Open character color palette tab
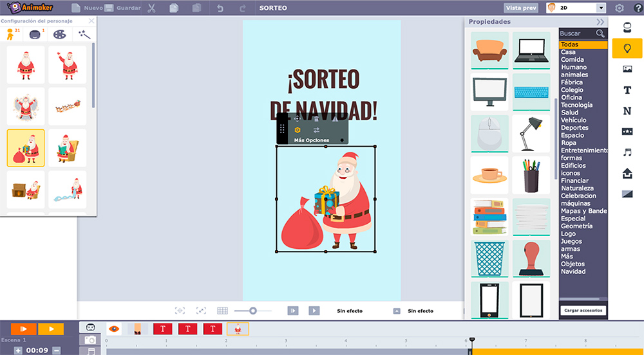The height and width of the screenshot is (355, 644). coord(59,35)
